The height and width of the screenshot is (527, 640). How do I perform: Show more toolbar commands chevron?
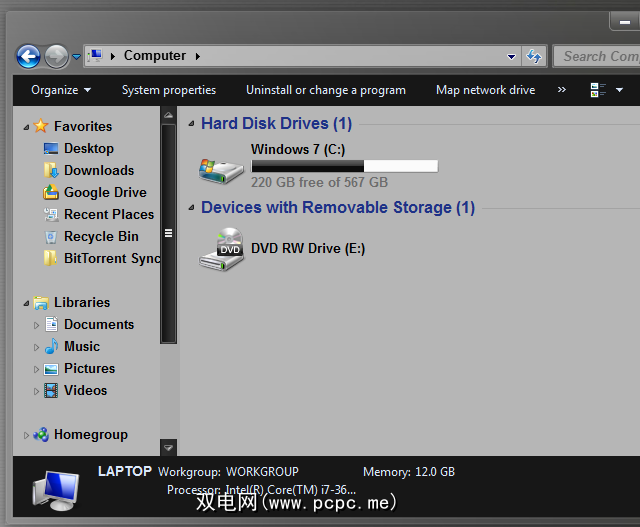point(562,89)
